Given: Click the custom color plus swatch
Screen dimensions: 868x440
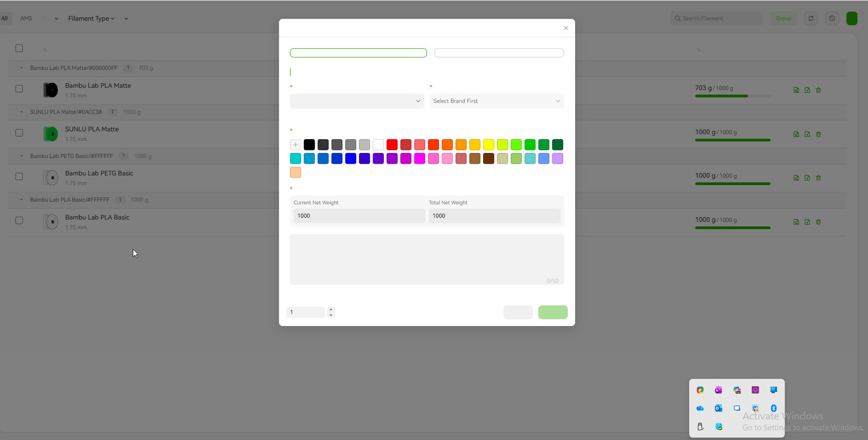Looking at the screenshot, I should tap(296, 145).
